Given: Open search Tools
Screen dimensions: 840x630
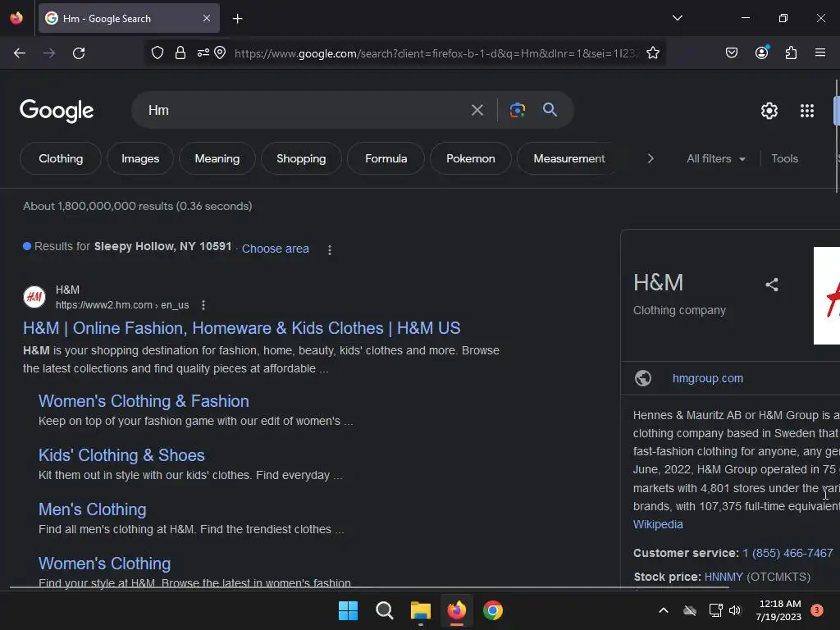Looking at the screenshot, I should point(784,158).
